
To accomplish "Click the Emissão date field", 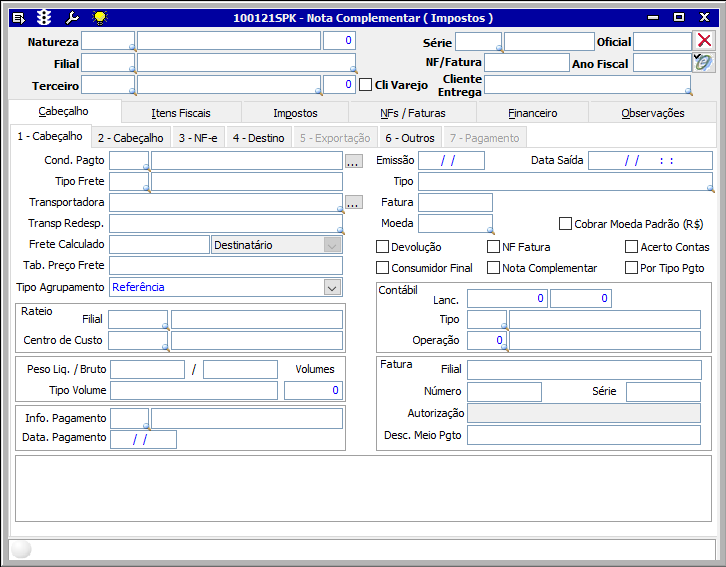I will (451, 161).
